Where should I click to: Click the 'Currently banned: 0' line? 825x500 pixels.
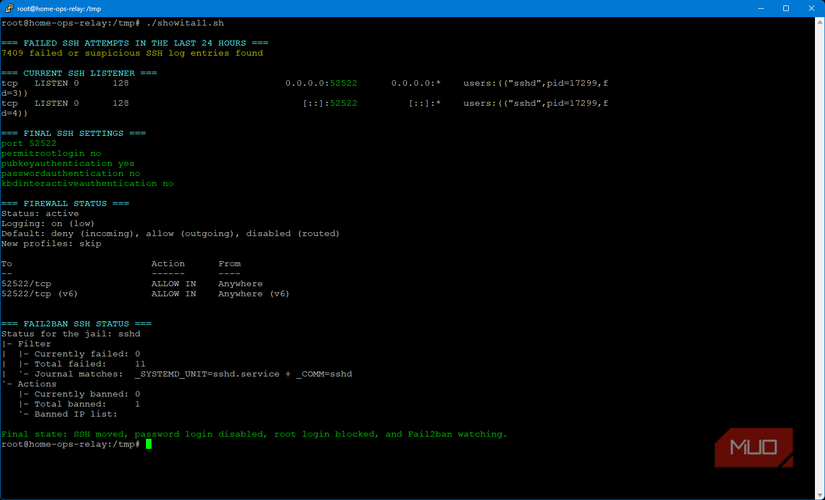pos(79,394)
